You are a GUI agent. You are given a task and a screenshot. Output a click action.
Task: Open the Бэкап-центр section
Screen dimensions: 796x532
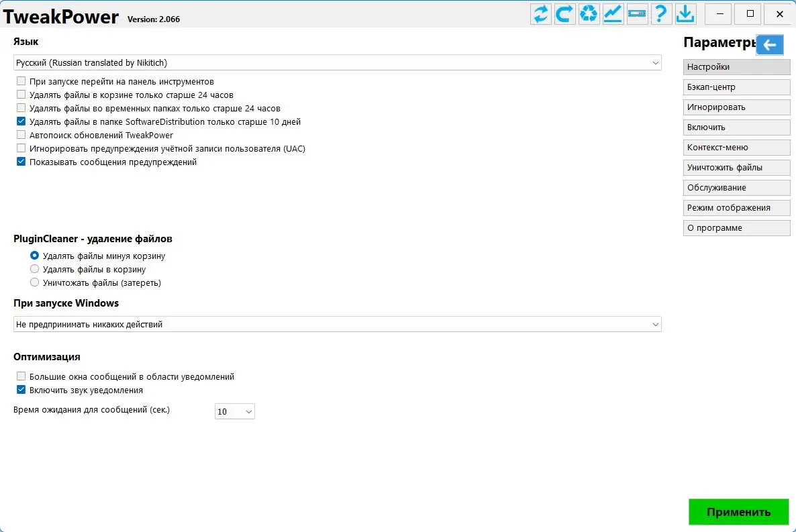[737, 87]
